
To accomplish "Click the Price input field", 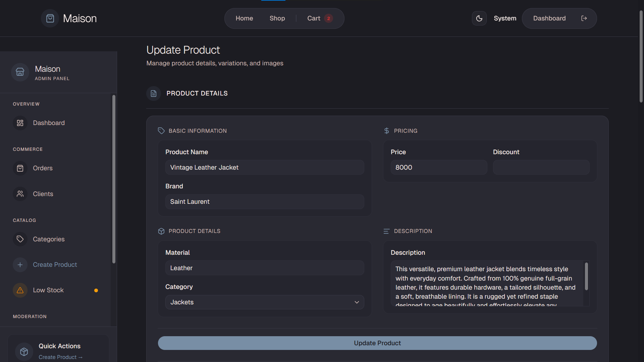I will (x=439, y=167).
